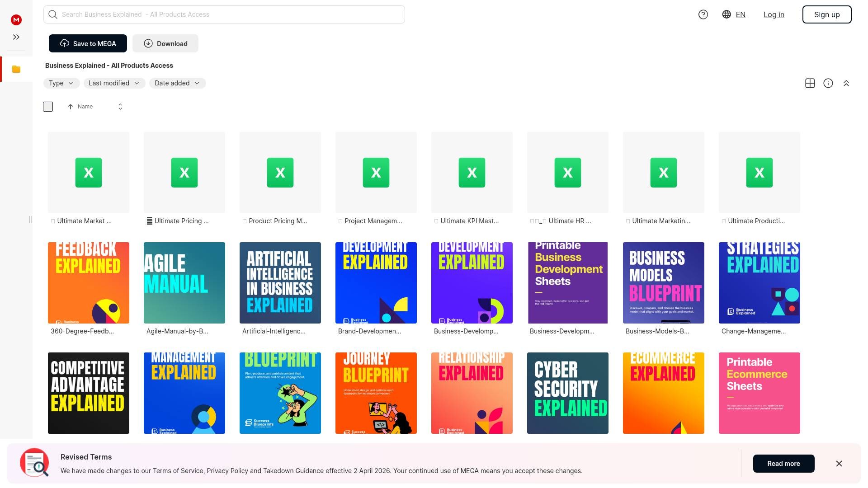Collapse the header with double-up chevron
Image resolution: width=868 pixels, height=488 pixels.
click(x=846, y=83)
